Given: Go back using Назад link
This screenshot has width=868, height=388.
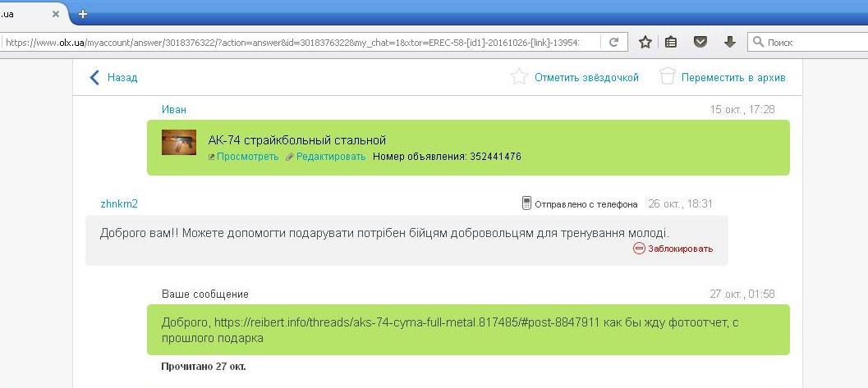Looking at the screenshot, I should (x=122, y=77).
